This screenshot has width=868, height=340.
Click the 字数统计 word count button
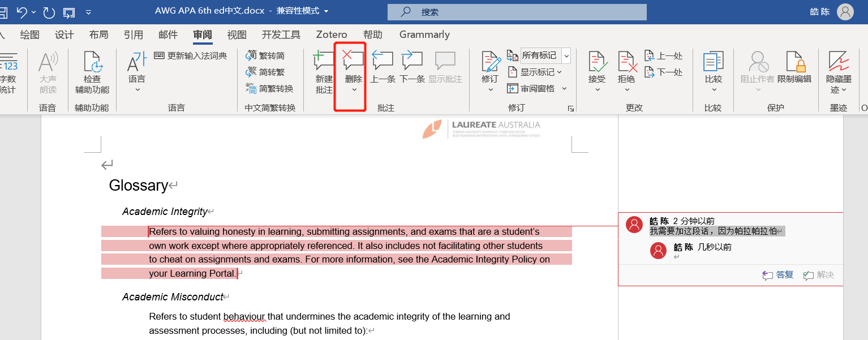tap(8, 72)
